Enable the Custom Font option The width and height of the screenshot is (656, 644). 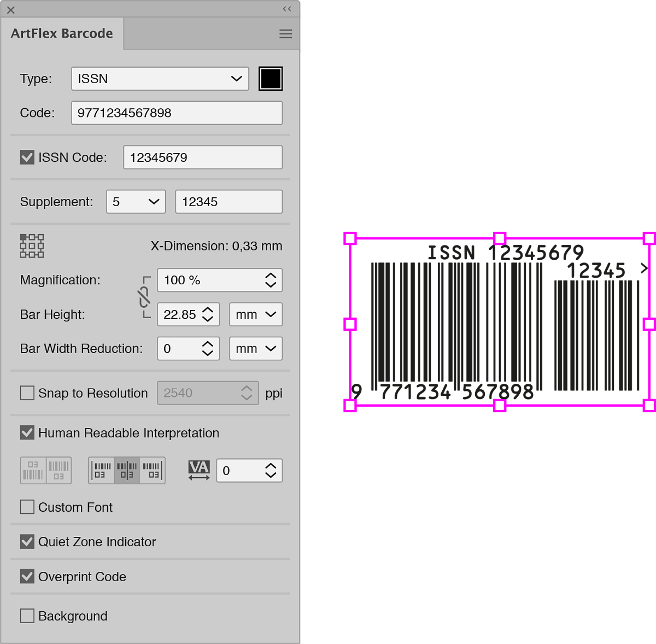pos(27,507)
